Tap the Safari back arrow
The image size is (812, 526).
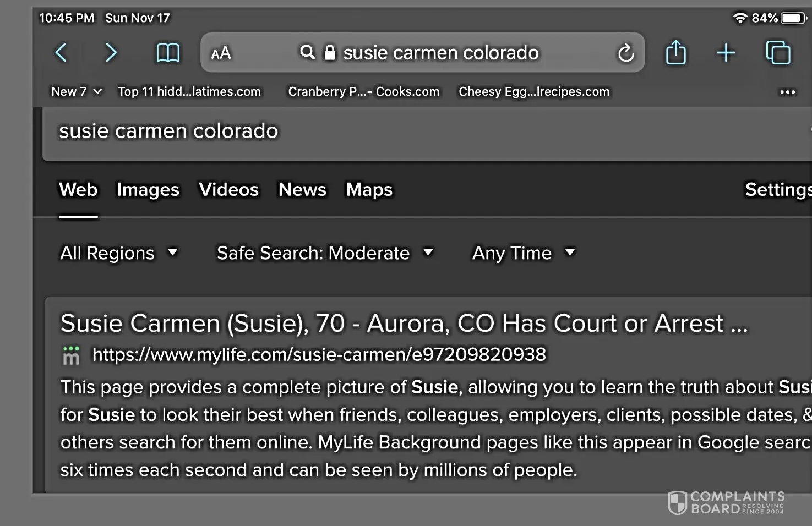pyautogui.click(x=61, y=53)
